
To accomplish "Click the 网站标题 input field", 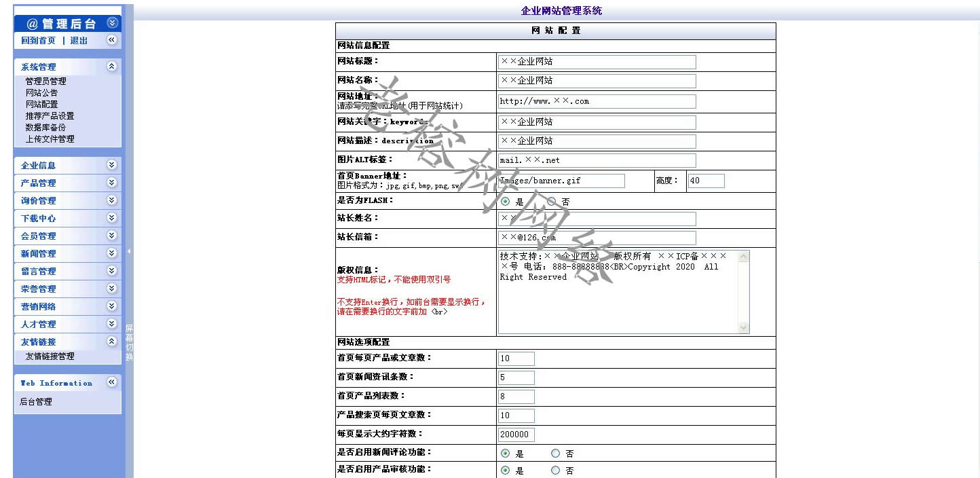I will 597,62.
